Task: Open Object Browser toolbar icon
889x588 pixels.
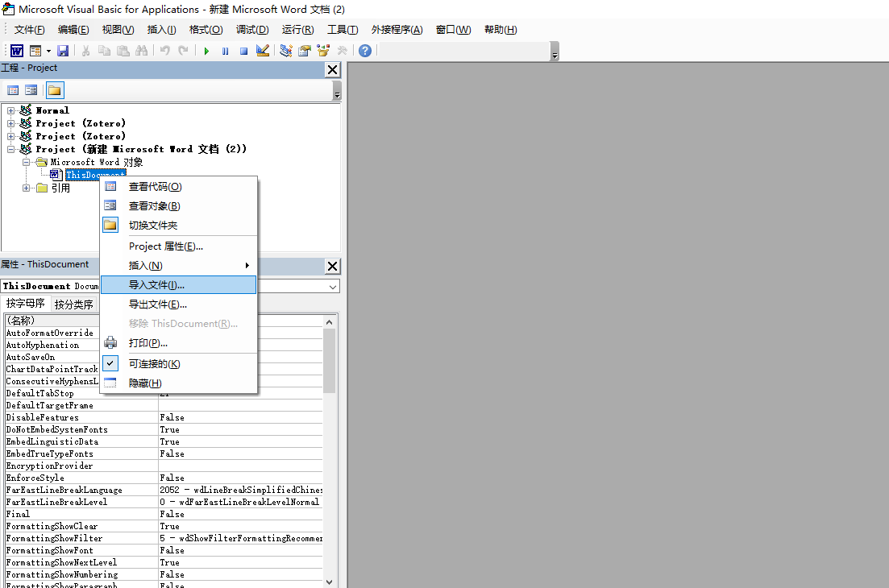Action: click(x=323, y=51)
